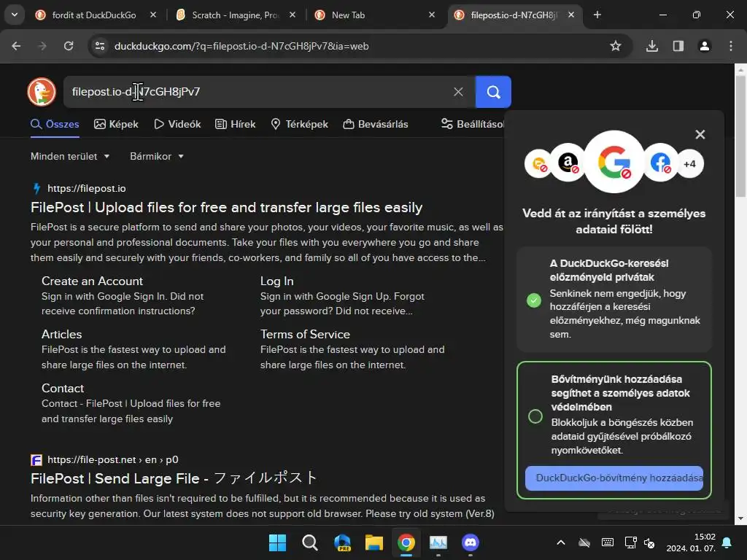Click the Facebook tracker icon
Image resolution: width=747 pixels, height=560 pixels.
[x=660, y=163]
